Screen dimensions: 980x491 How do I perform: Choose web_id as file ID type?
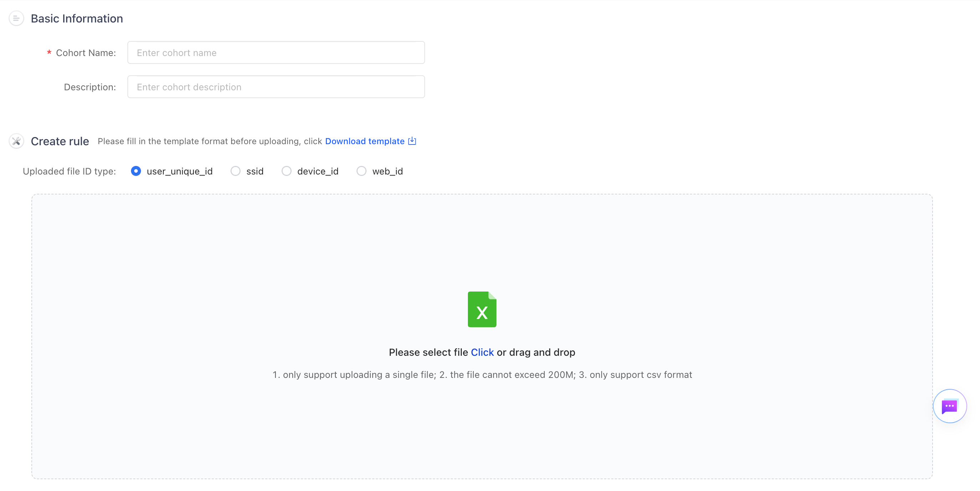point(362,171)
